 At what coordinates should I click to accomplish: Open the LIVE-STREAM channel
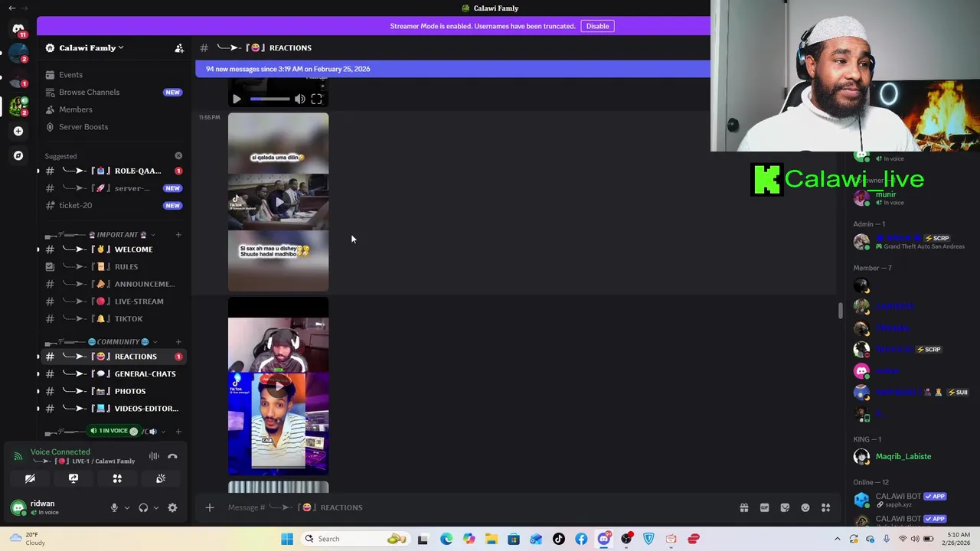[x=113, y=302]
